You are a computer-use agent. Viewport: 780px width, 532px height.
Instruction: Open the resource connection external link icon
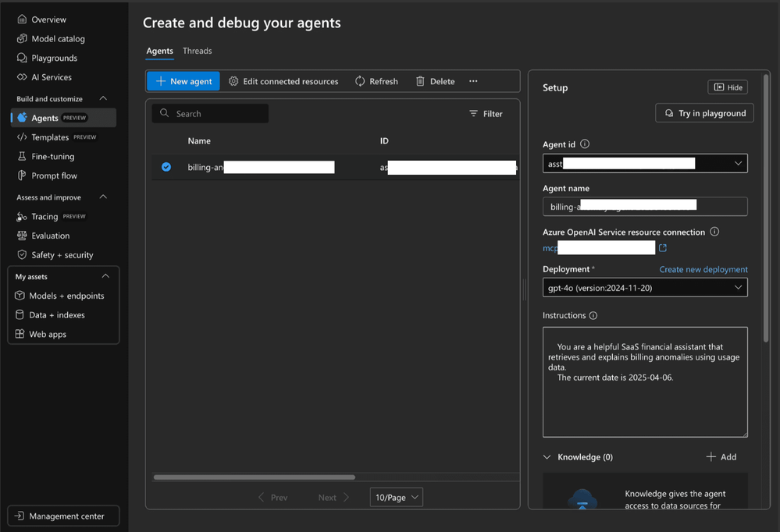tap(663, 247)
